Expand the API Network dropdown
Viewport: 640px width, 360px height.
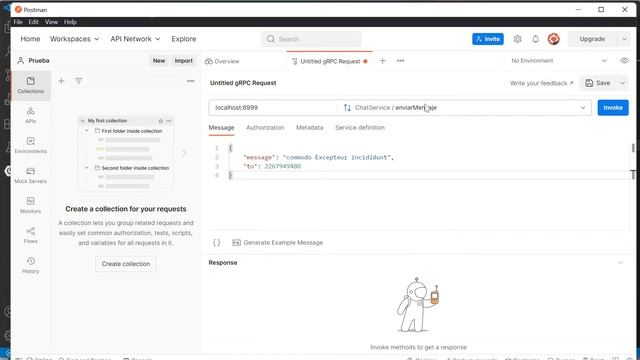pyautogui.click(x=135, y=39)
